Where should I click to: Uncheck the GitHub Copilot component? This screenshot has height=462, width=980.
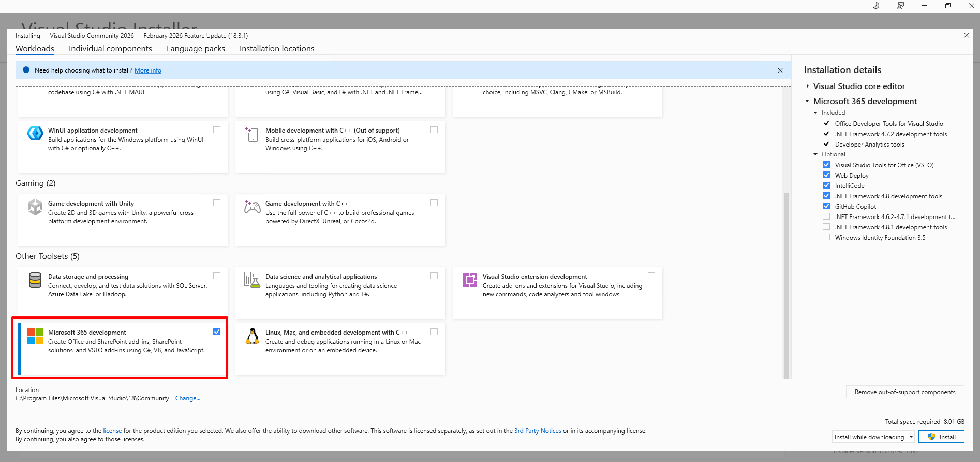point(826,206)
